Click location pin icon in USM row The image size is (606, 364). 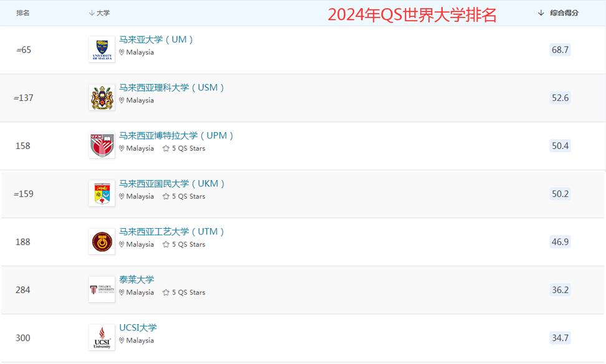coord(122,100)
